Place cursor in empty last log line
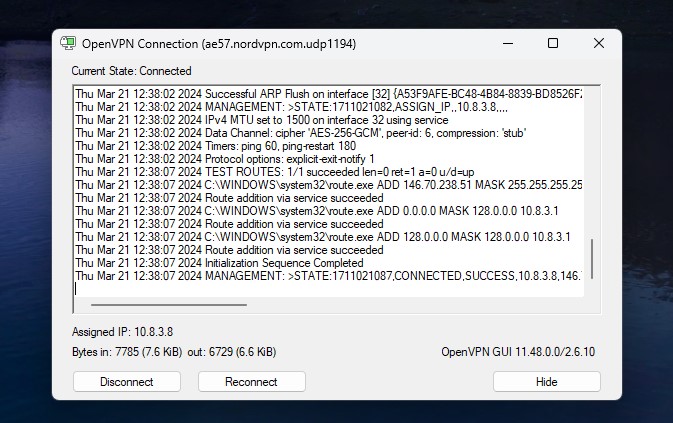The image size is (673, 423). (x=329, y=289)
